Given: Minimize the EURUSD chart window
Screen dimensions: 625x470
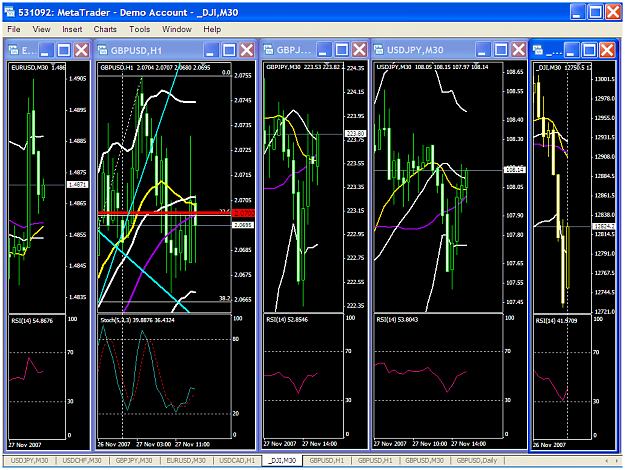Looking at the screenshot, I should tap(46, 50).
